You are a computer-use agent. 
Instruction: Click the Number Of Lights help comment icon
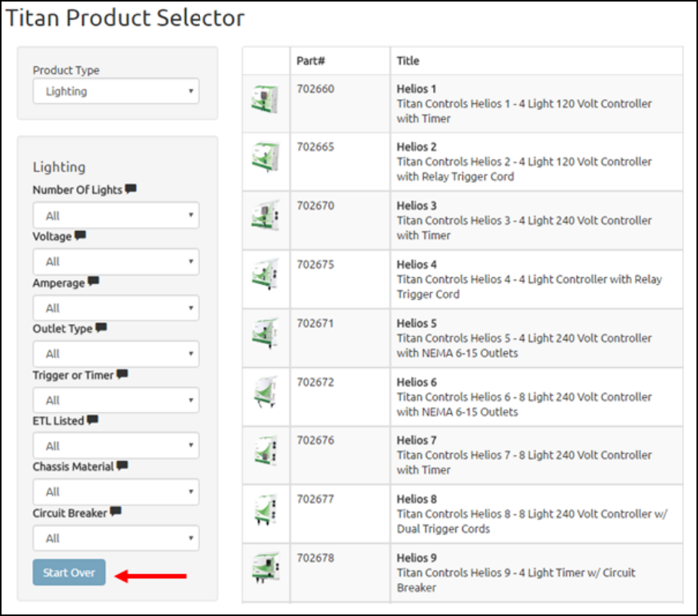(x=131, y=189)
